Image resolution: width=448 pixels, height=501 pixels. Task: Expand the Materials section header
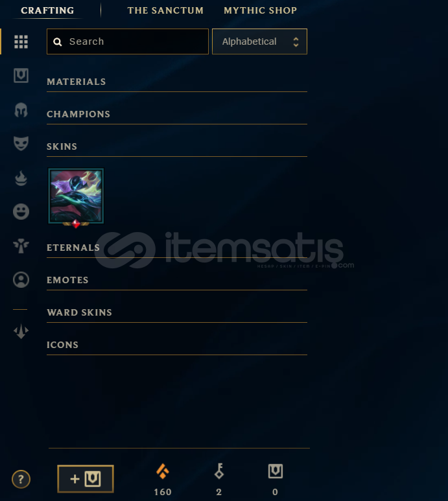coord(177,82)
